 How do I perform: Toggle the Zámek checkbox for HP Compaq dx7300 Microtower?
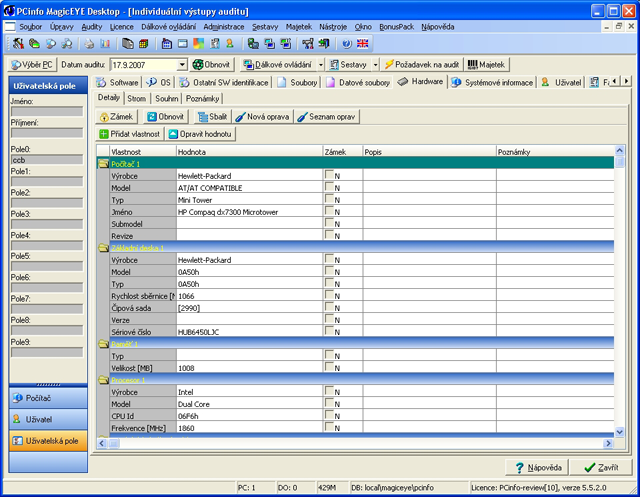[x=329, y=211]
